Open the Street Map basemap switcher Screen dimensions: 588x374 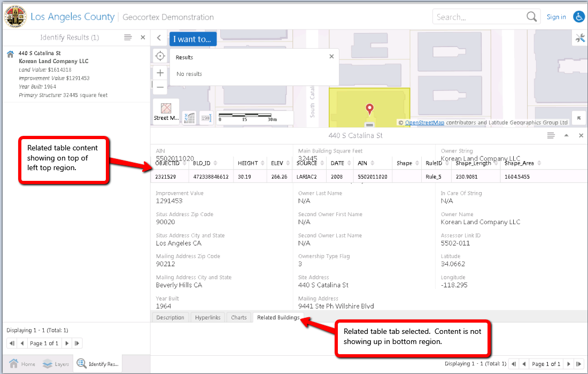[166, 111]
